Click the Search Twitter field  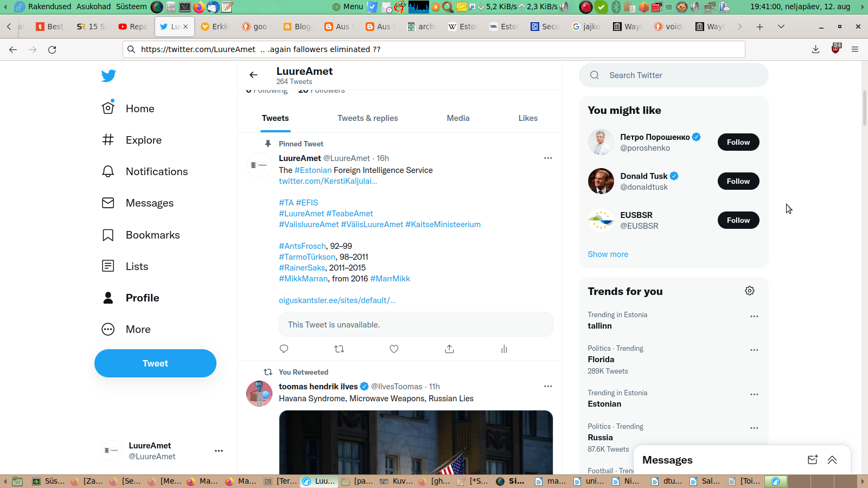[x=674, y=75]
